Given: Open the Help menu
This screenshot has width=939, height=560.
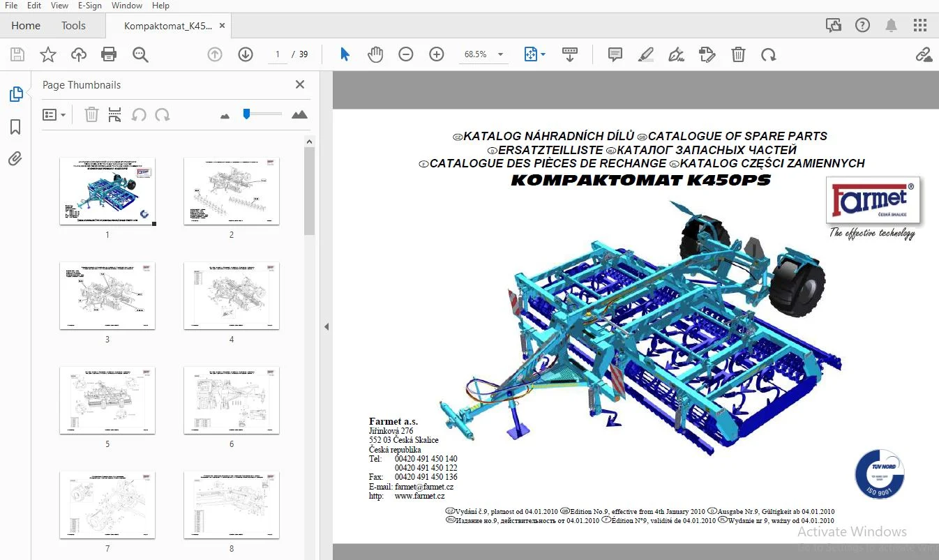Looking at the screenshot, I should tap(160, 6).
